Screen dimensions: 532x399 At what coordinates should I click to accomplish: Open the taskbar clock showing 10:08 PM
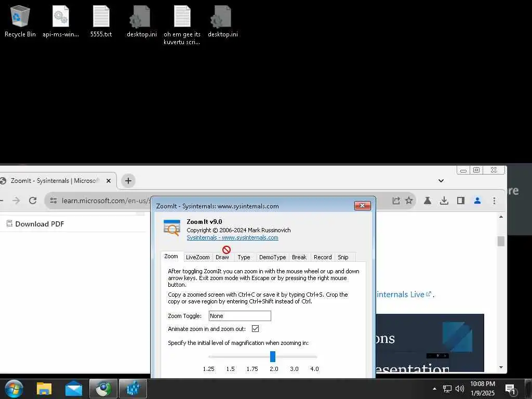(x=483, y=389)
